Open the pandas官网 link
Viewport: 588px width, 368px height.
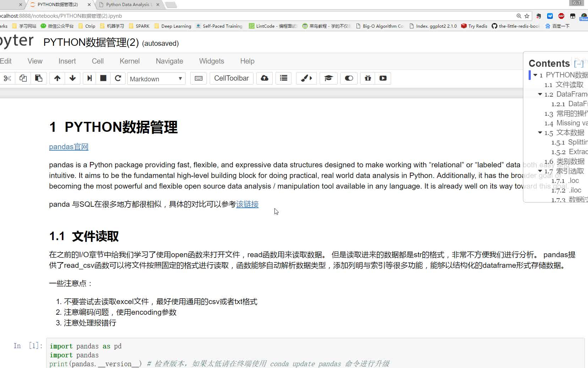coord(69,147)
